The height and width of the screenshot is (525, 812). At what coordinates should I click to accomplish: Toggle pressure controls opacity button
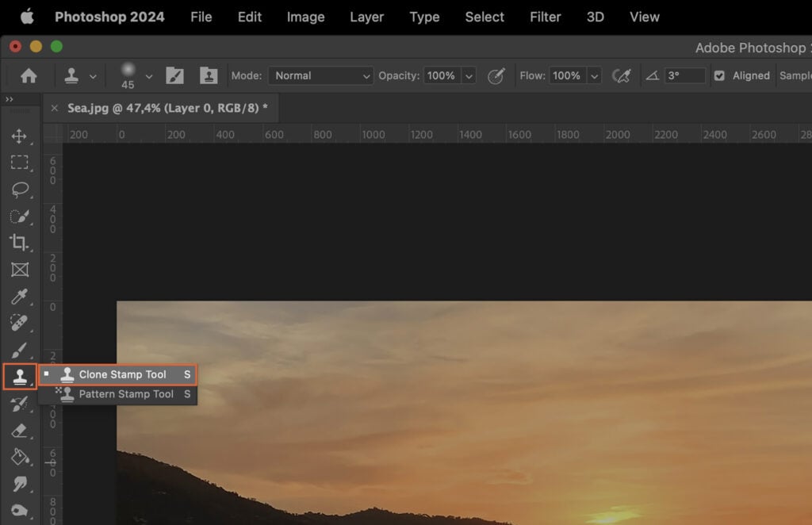497,75
